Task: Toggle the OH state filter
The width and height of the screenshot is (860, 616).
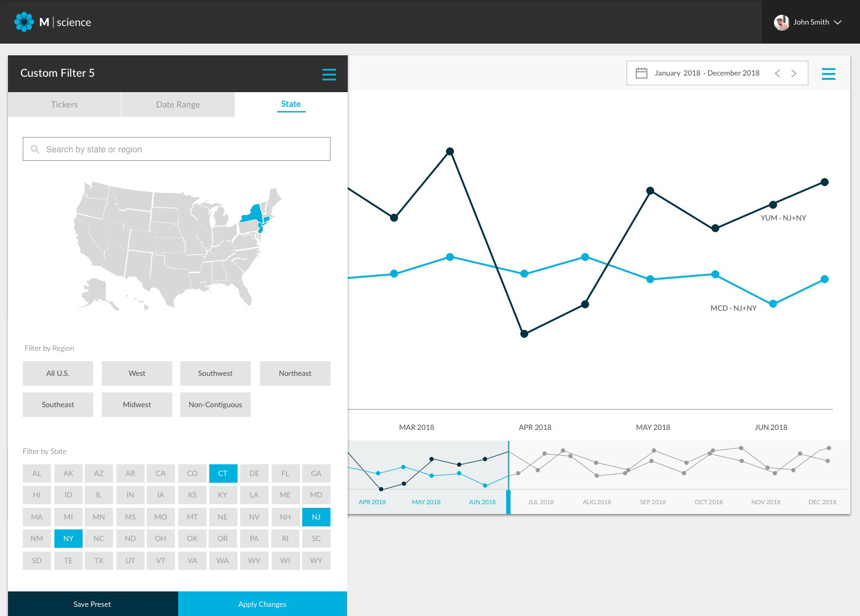Action: (161, 539)
